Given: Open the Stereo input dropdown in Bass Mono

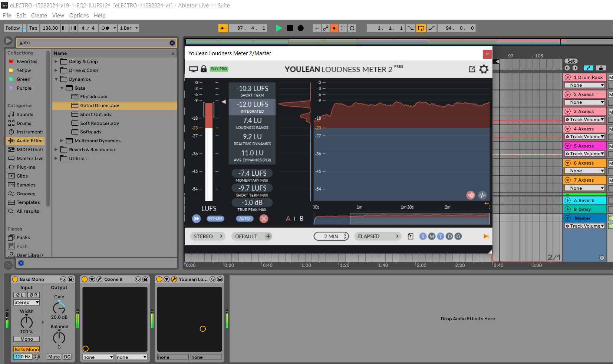Looking at the screenshot, I should [27, 303].
